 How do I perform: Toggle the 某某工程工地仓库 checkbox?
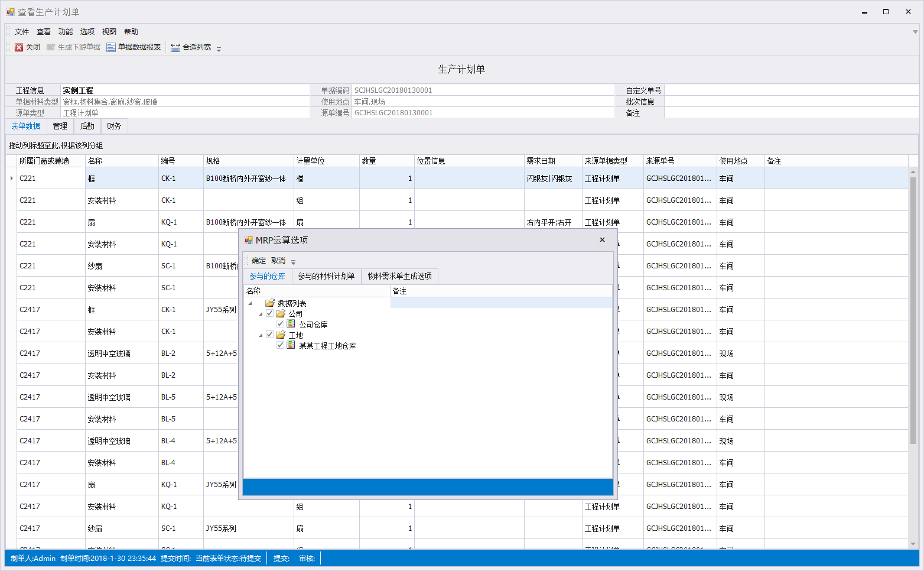click(281, 345)
